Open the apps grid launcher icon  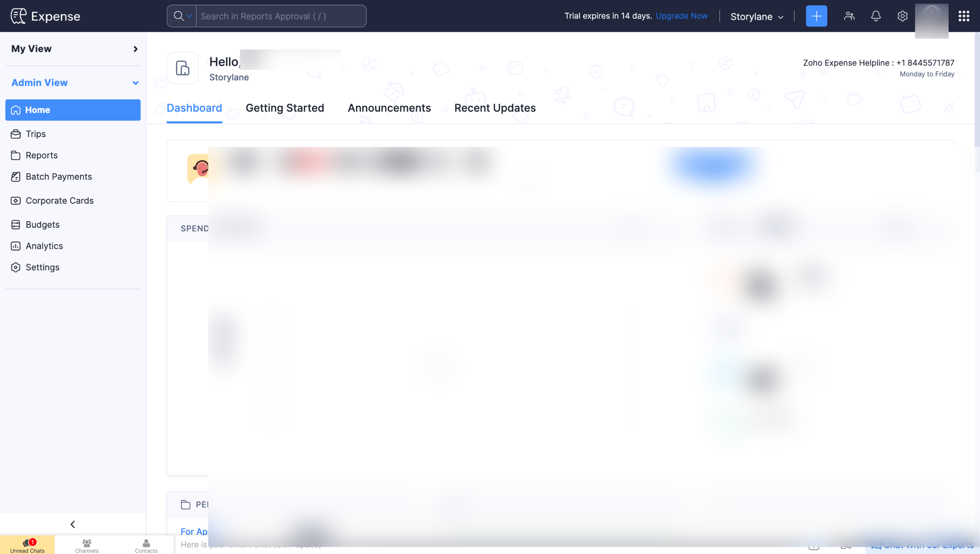[964, 16]
